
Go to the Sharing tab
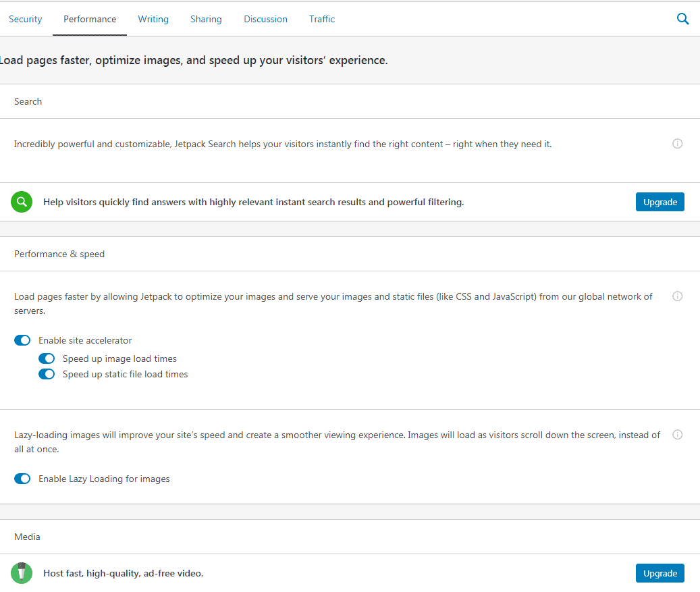tap(206, 19)
